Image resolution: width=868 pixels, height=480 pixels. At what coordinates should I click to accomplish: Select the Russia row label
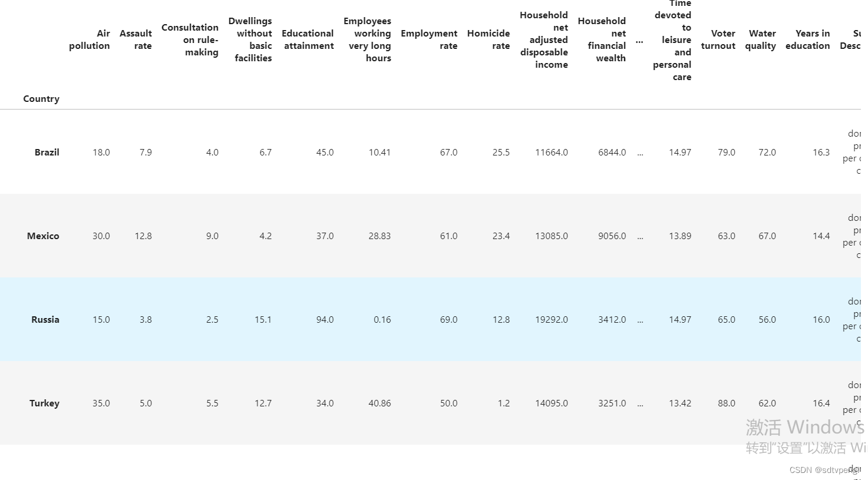coord(45,319)
